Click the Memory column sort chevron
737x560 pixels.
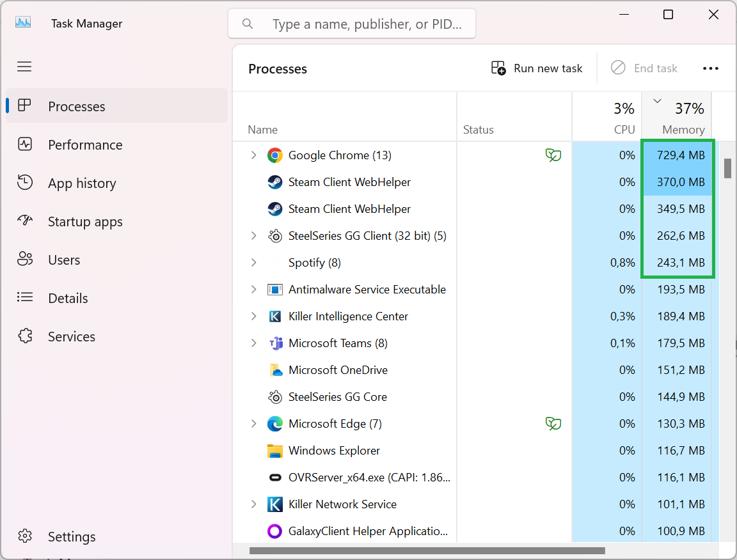(x=656, y=100)
